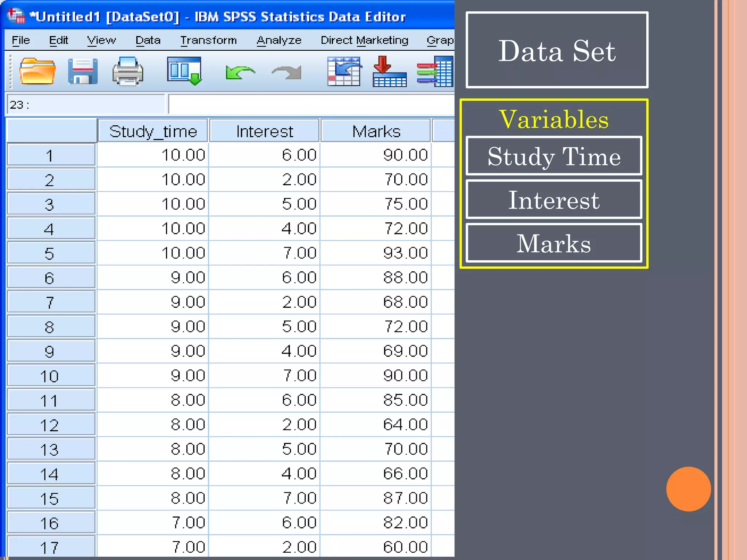Redo action with gray arrow
747x560 pixels.
click(x=287, y=73)
